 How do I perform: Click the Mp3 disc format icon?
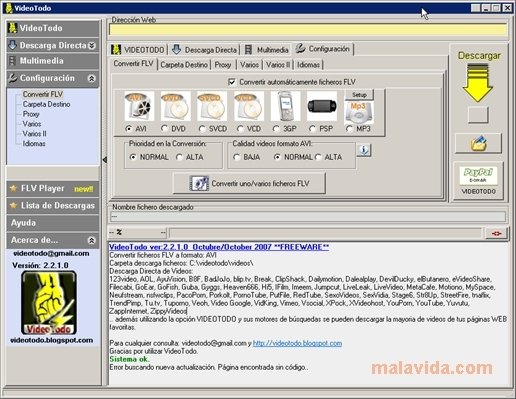click(x=359, y=112)
